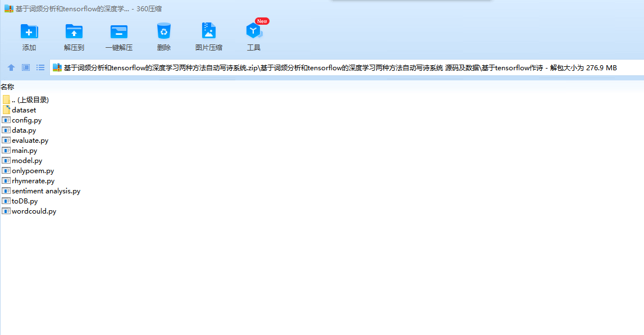Go up one directory with arrow icon
Viewport: 644px width, 335px height.
coord(11,67)
